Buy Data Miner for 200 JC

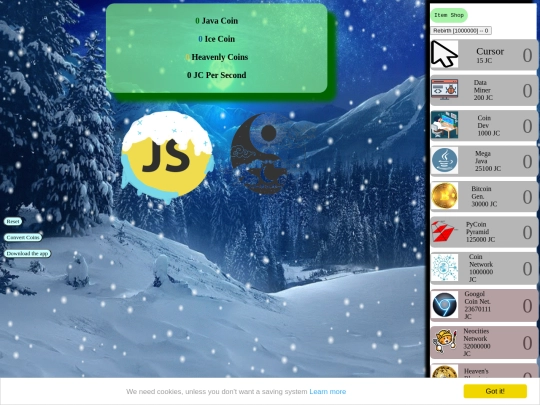[x=484, y=90]
